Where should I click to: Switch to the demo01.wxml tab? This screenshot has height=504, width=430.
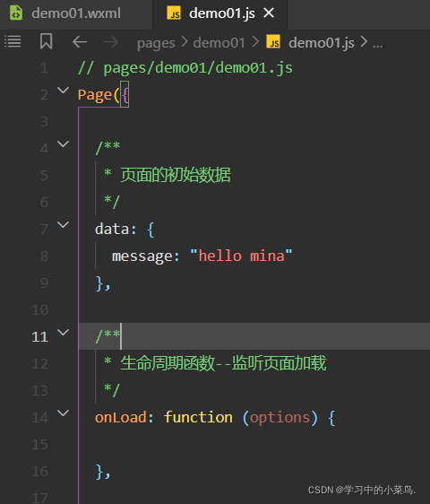76,13
